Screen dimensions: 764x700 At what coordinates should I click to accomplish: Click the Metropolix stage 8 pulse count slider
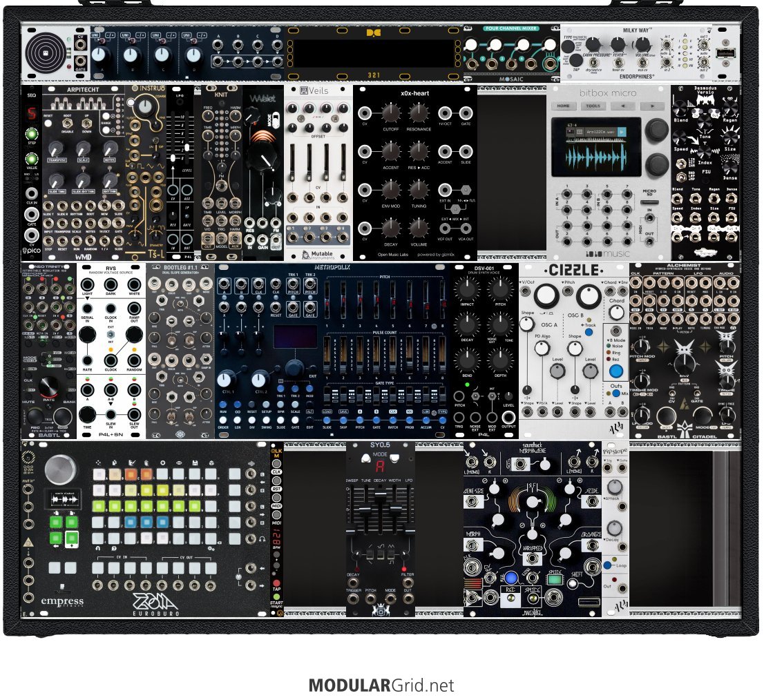(442, 356)
